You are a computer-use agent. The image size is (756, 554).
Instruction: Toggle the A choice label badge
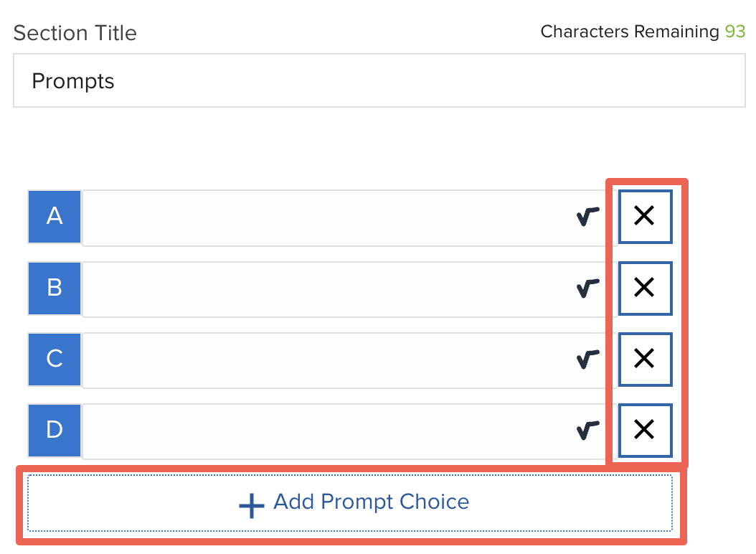click(54, 216)
